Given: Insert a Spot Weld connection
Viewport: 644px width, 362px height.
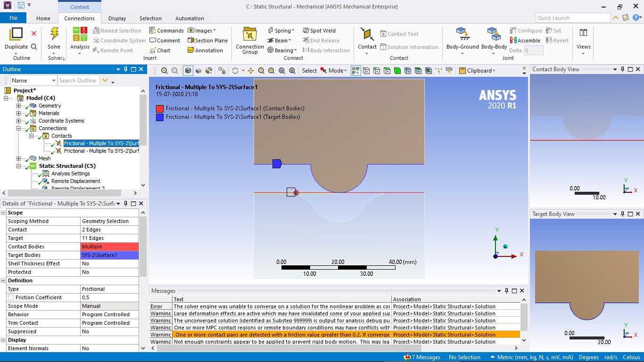Looking at the screenshot, I should click(319, 31).
